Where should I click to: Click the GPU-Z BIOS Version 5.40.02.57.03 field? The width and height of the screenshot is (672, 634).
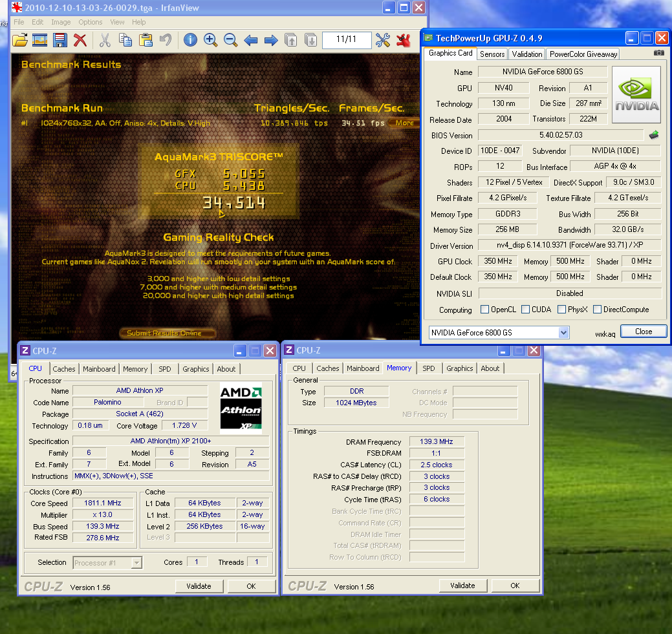pos(561,135)
